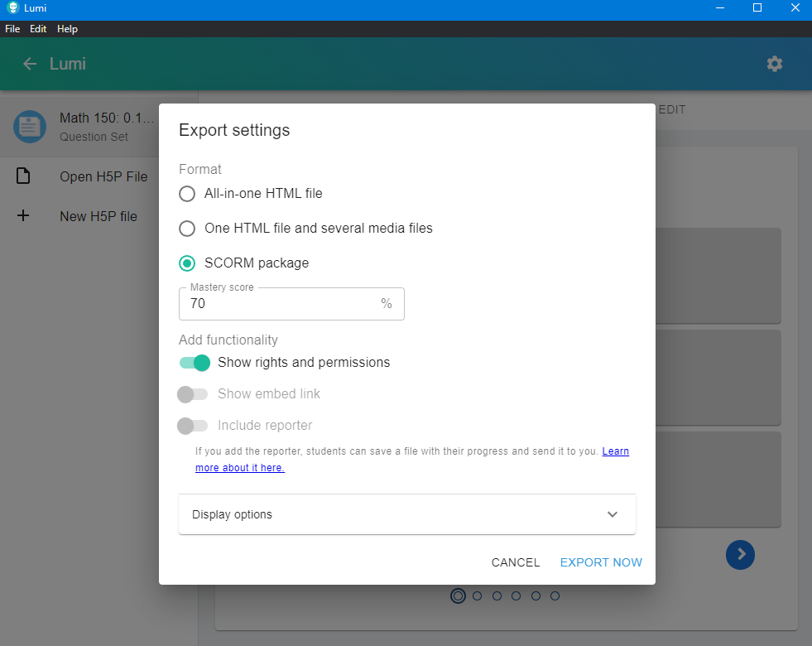
Task: Click the EXPORT NOW button
Action: click(x=601, y=562)
